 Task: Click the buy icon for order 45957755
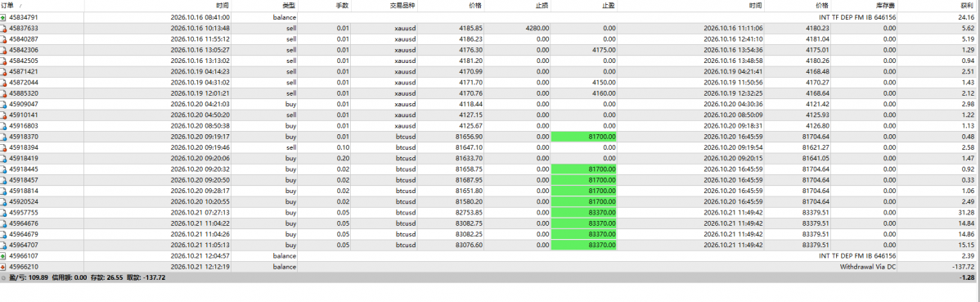click(4, 213)
